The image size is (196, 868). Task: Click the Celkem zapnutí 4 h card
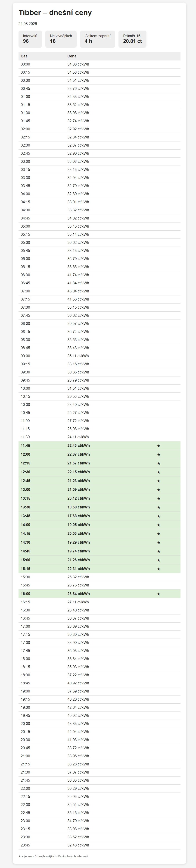pyautogui.click(x=97, y=39)
